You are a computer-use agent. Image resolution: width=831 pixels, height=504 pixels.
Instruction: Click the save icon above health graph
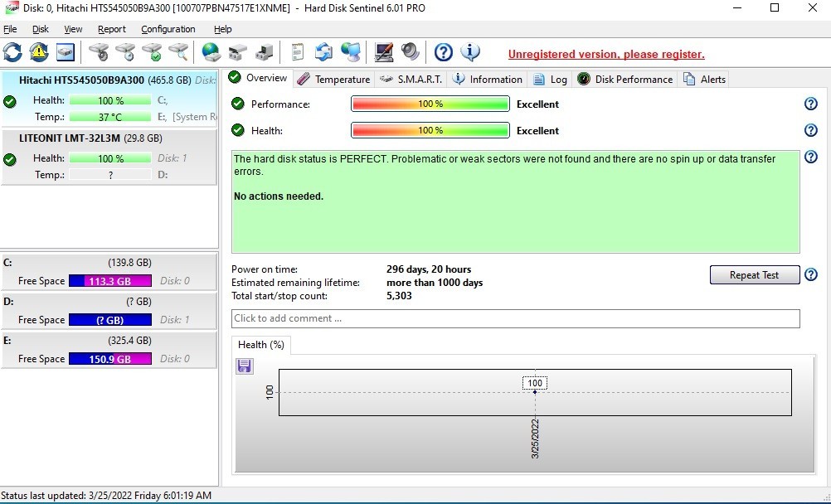[x=245, y=366]
